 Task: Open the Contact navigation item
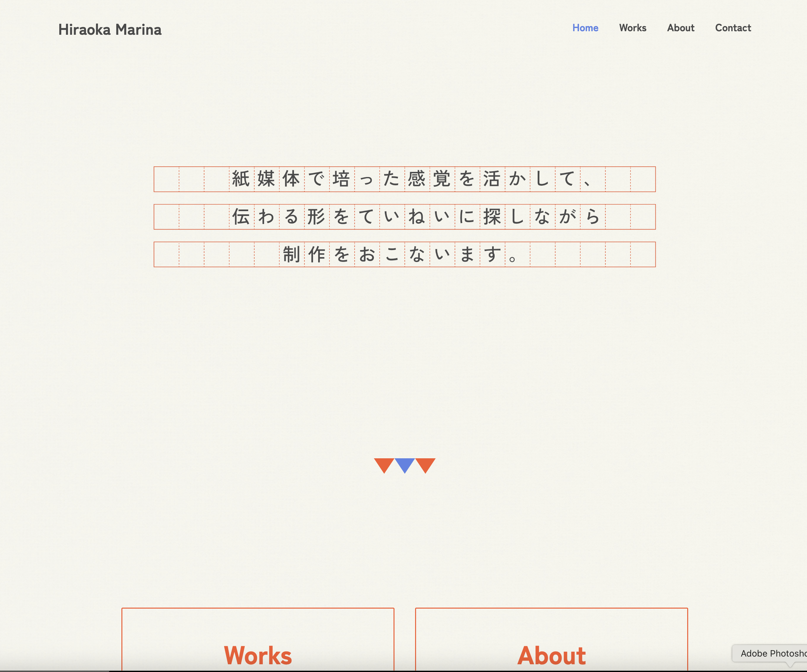click(x=732, y=28)
